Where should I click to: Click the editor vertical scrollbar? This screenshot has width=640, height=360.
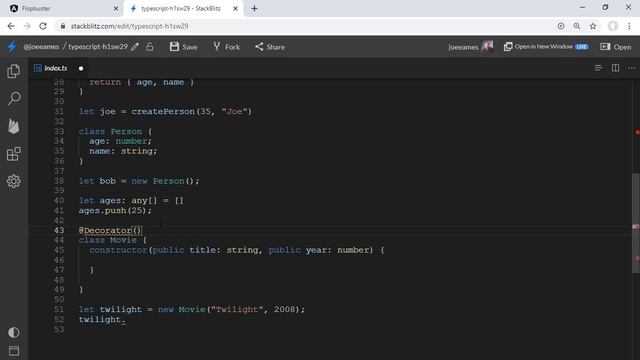(x=636, y=223)
